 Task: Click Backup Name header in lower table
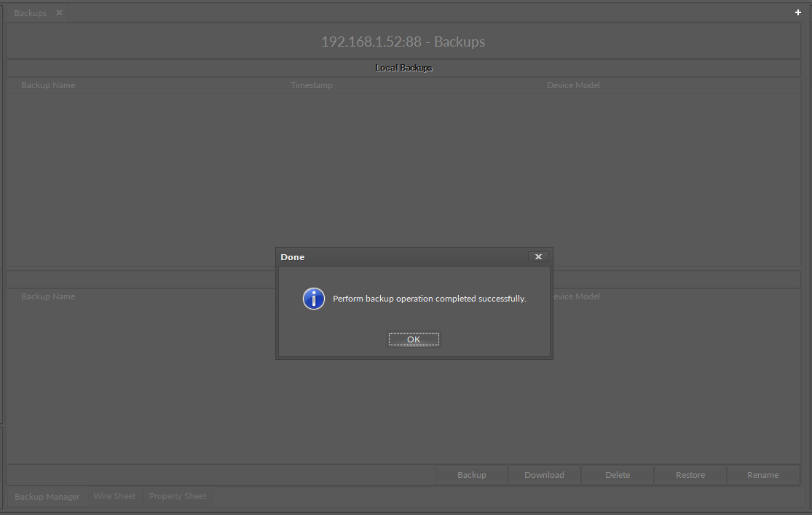pos(48,296)
